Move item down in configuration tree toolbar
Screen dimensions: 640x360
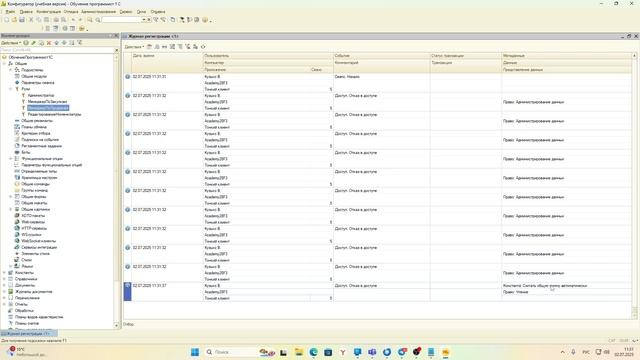[64, 43]
